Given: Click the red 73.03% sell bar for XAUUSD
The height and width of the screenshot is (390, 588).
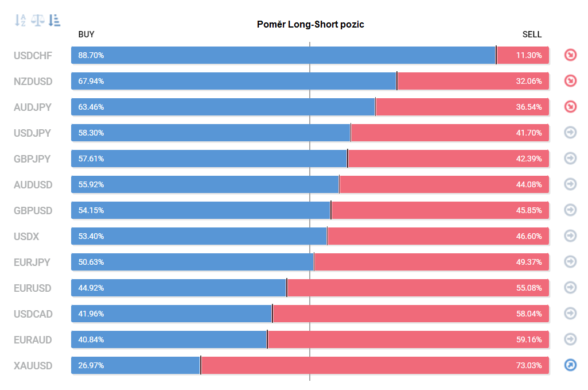Looking at the screenshot, I should [375, 365].
